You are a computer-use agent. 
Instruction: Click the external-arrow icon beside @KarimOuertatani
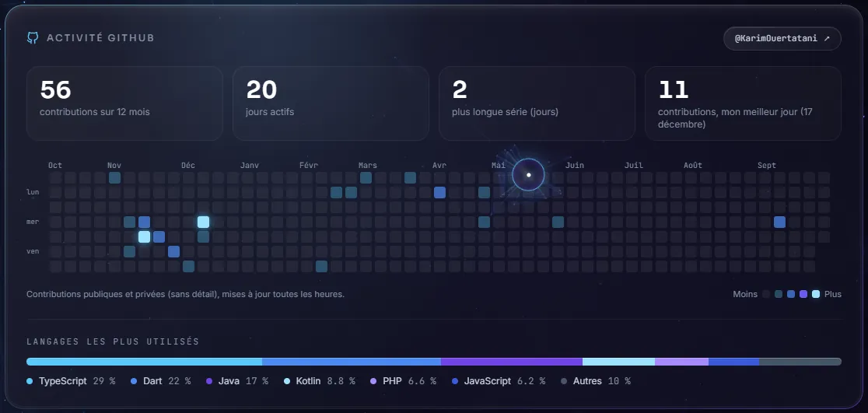827,39
